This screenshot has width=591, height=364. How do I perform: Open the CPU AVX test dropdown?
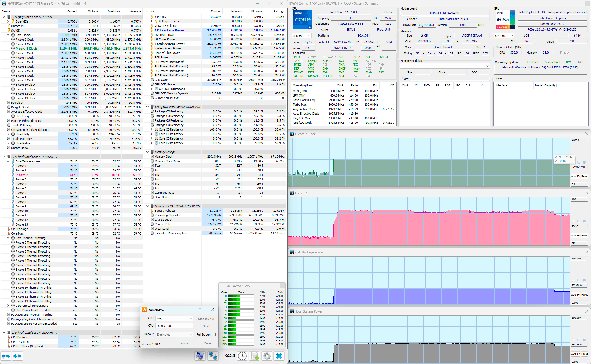(174, 318)
